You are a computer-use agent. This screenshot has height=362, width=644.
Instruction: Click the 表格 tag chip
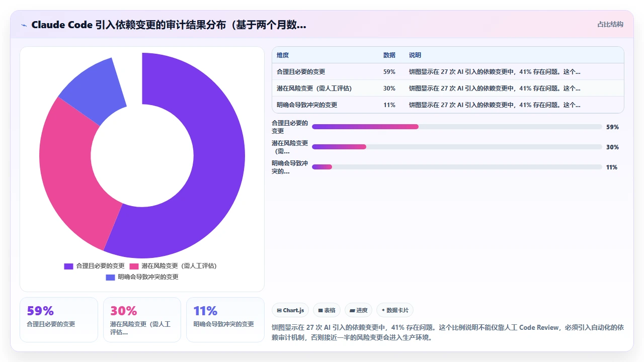327,310
